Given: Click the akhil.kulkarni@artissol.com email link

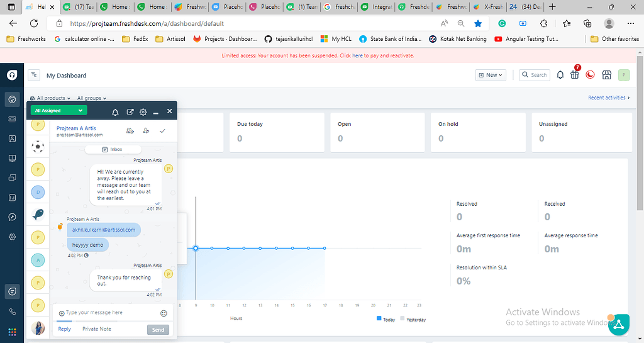Looking at the screenshot, I should (x=104, y=230).
